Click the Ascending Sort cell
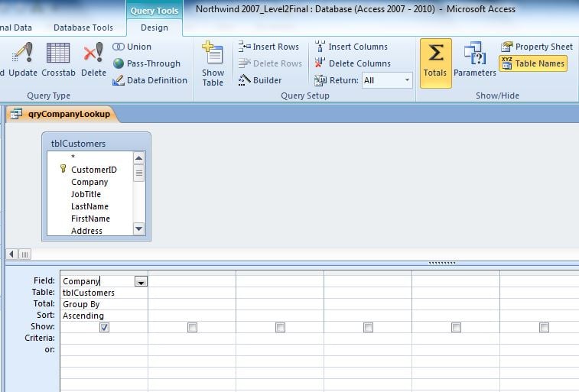The width and height of the screenshot is (579, 392). click(x=104, y=316)
